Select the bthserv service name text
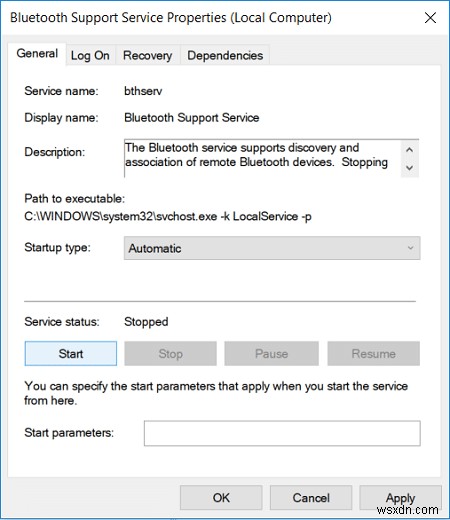Image resolution: width=450 pixels, height=520 pixels. 143,91
